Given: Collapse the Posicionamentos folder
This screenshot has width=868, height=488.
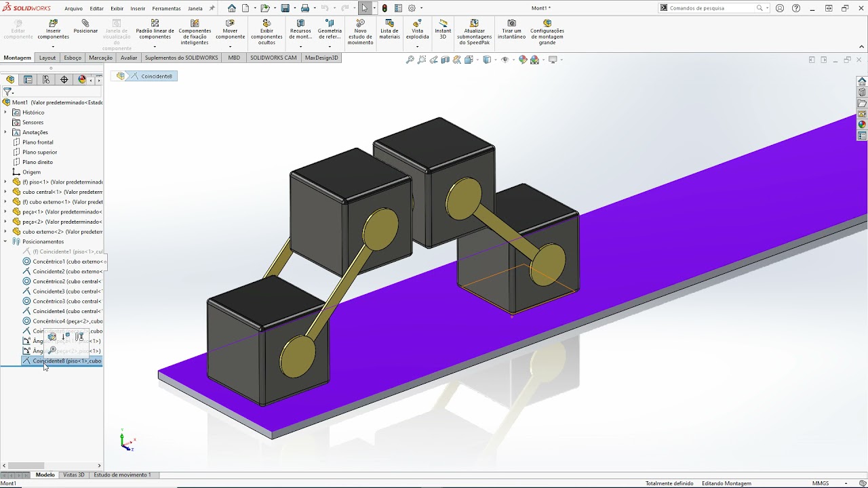Looking at the screenshot, I should [5, 241].
